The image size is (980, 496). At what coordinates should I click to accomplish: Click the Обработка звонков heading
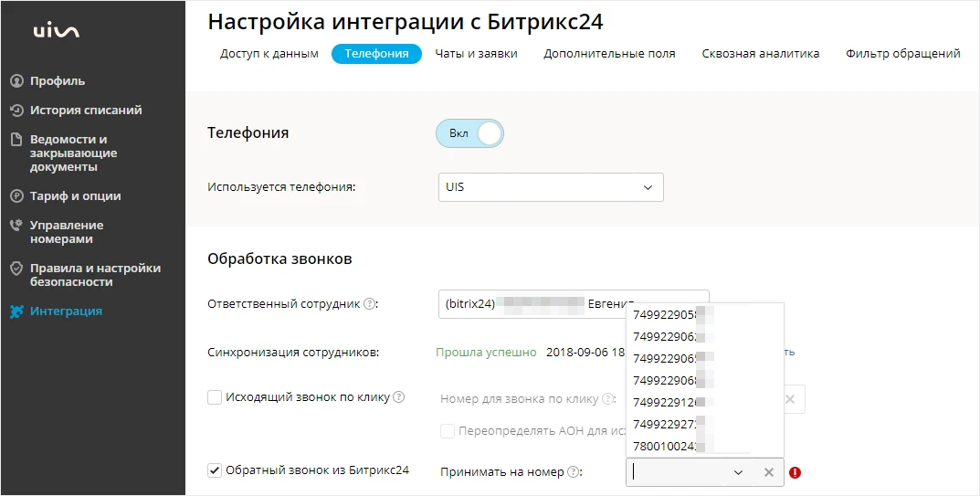[x=280, y=259]
